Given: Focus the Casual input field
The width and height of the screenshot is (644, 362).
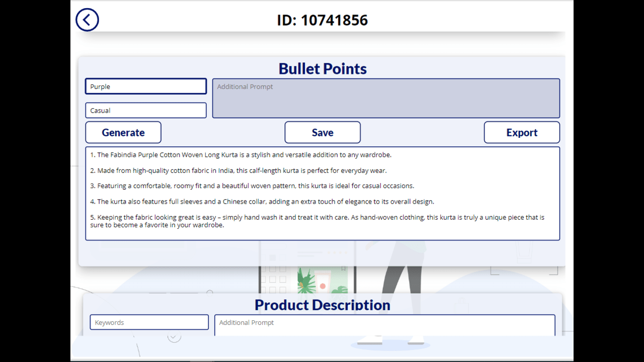Looking at the screenshot, I should 146,111.
